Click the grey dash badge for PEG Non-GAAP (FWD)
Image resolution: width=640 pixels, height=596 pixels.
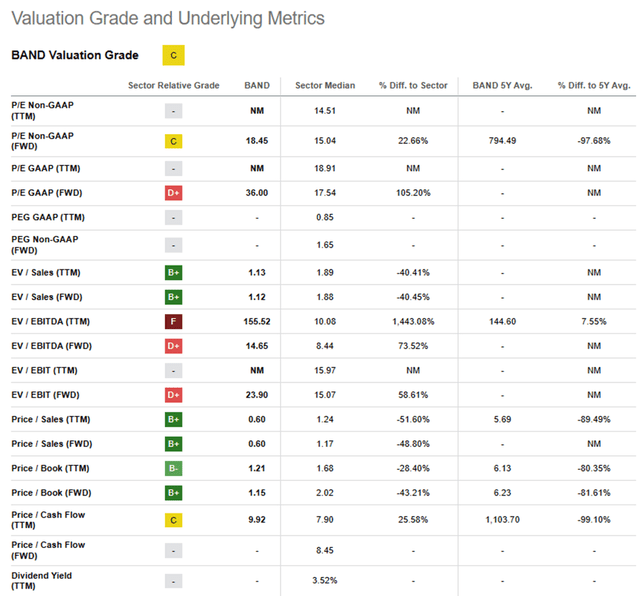[173, 245]
